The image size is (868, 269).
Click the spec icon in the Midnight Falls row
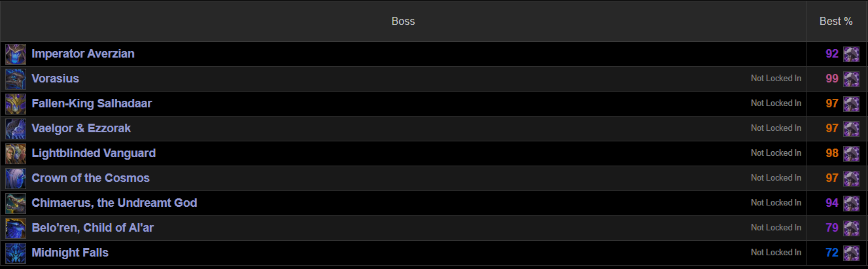tap(851, 253)
